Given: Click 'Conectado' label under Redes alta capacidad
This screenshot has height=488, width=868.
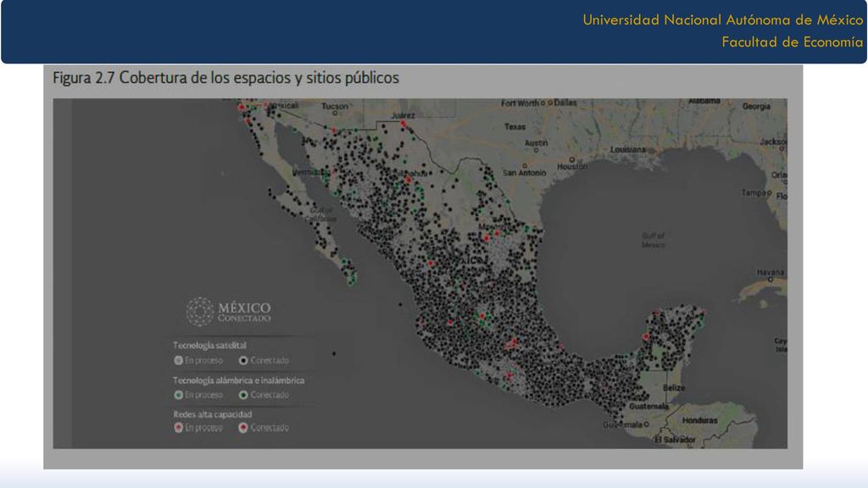Looking at the screenshot, I should 270,427.
